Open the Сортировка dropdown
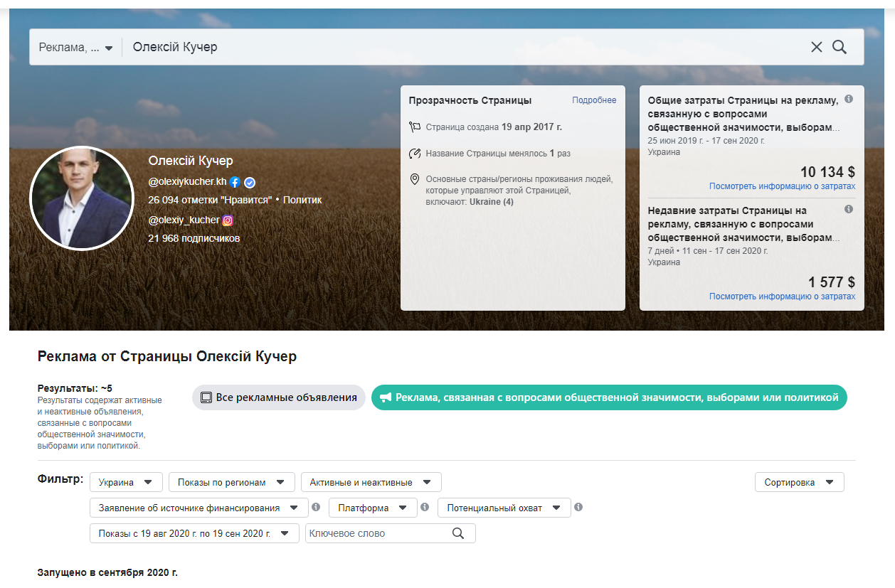The image size is (895, 588). [x=799, y=482]
